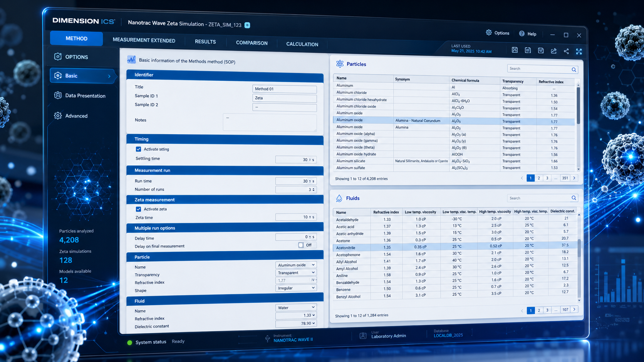This screenshot has height=362, width=644.
Task: Click the user icon beside Laboratory Admin
Action: point(363,335)
